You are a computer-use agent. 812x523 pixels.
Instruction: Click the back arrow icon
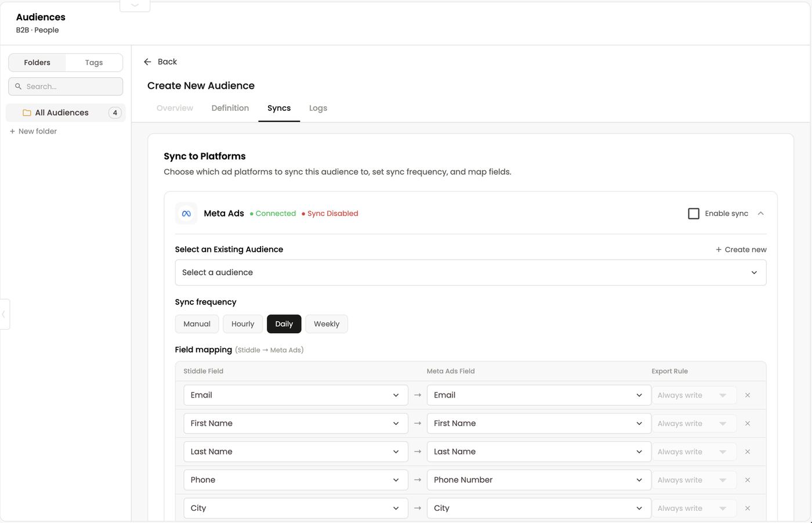click(147, 62)
